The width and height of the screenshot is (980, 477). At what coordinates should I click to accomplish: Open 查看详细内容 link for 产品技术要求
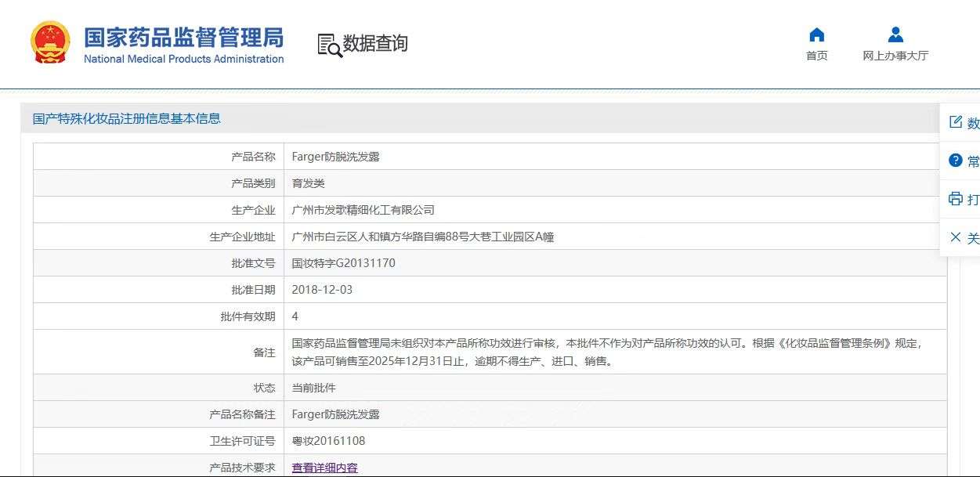pyautogui.click(x=324, y=467)
